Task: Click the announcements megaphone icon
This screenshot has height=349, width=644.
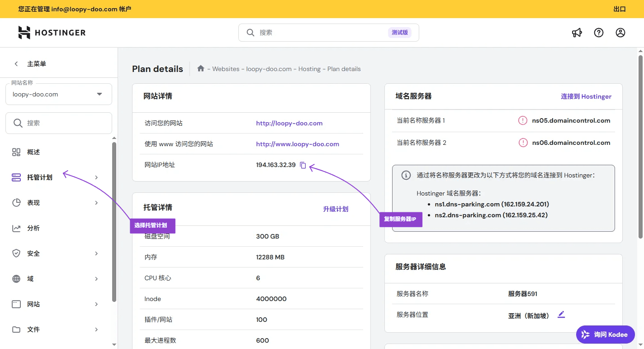Action: click(x=577, y=33)
